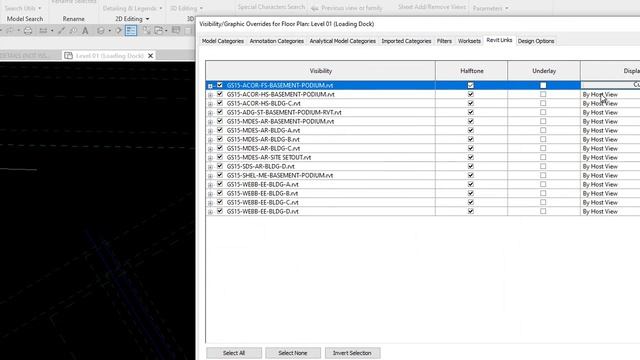
Task: Click By Host View for GS15-ACOR-HS-BASEMENT-PODIUM.rvt
Action: (600, 95)
